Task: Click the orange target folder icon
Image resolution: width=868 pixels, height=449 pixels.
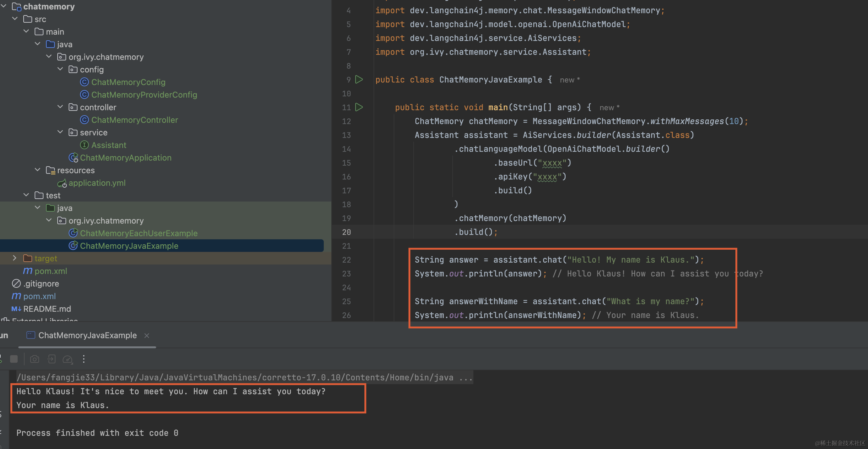Action: click(28, 259)
